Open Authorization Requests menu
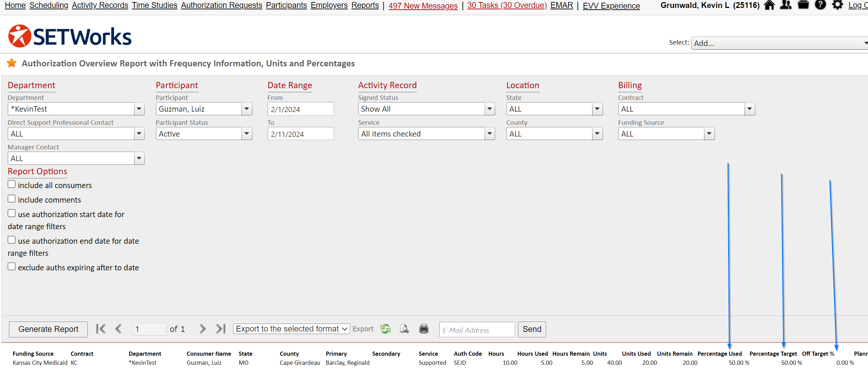The image size is (868, 372). (x=221, y=5)
